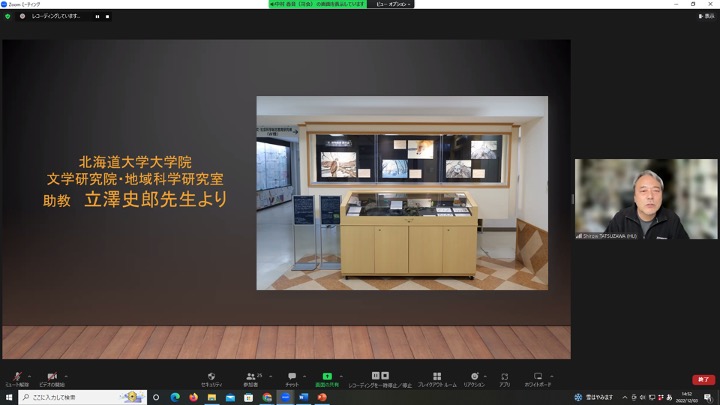Open Breakout Rooms

pos(437,379)
